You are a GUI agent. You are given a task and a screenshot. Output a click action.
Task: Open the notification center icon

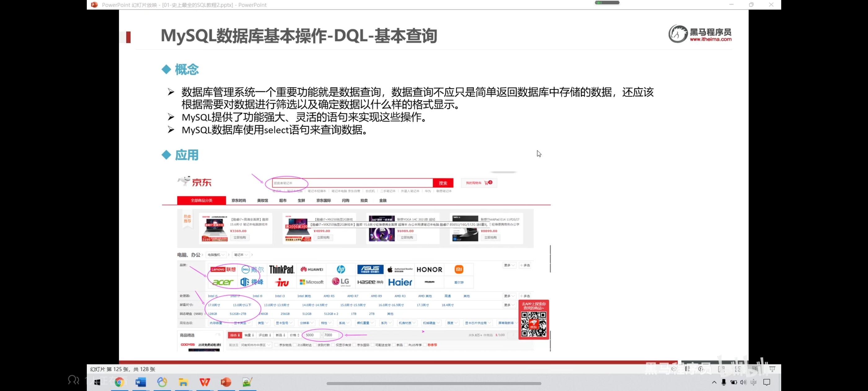click(767, 382)
